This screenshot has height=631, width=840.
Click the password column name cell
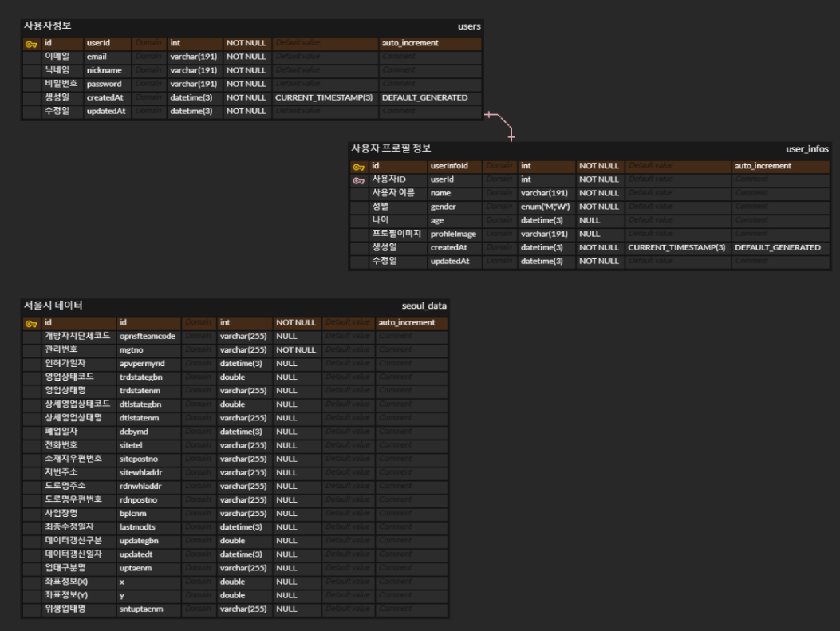click(x=107, y=84)
